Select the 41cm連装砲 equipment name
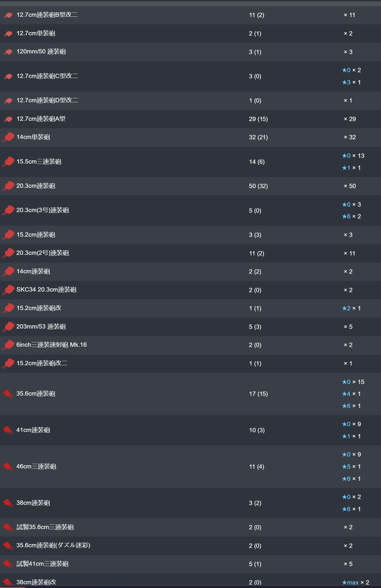Image resolution: width=381 pixels, height=588 pixels. coord(33,430)
